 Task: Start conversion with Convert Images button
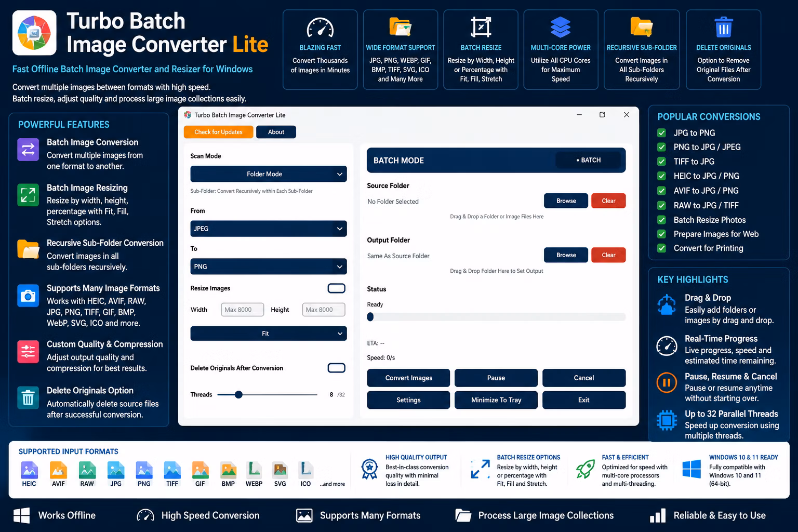coord(408,378)
